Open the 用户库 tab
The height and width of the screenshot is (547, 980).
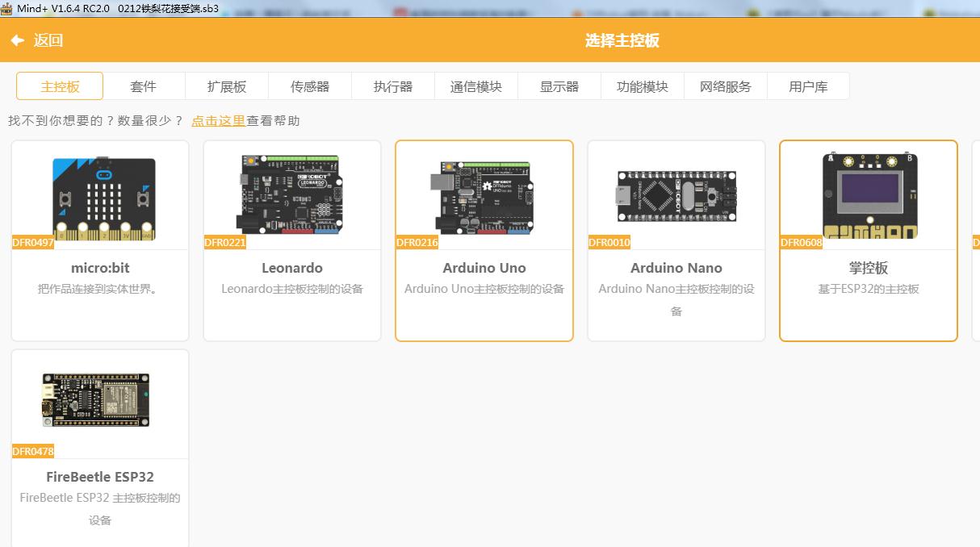[808, 86]
